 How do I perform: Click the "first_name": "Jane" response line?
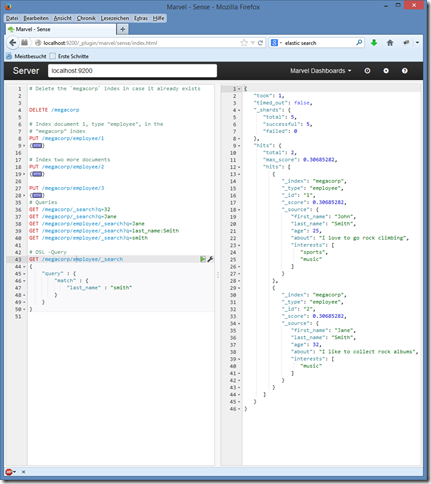[x=323, y=330]
